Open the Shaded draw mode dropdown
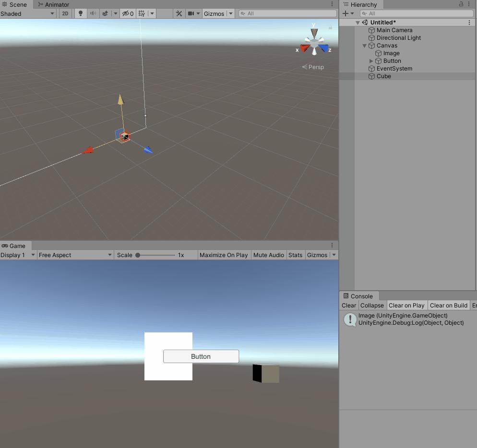 click(28, 13)
